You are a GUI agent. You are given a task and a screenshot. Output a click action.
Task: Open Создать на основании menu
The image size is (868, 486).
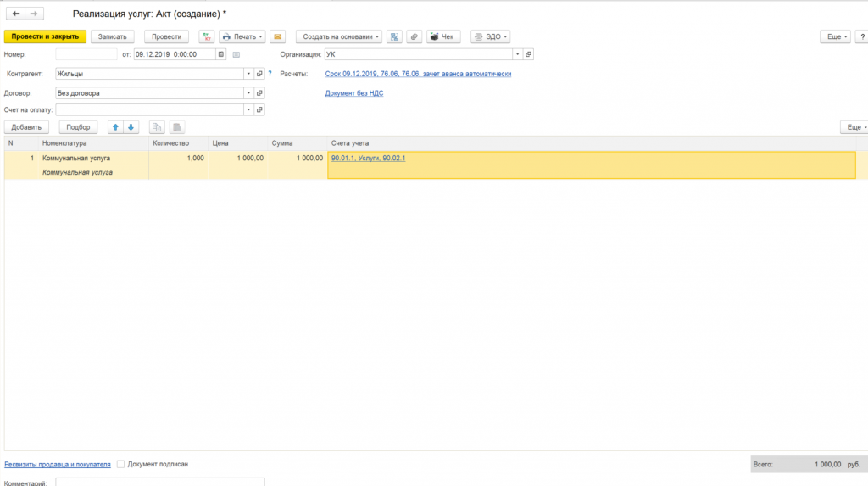(339, 36)
